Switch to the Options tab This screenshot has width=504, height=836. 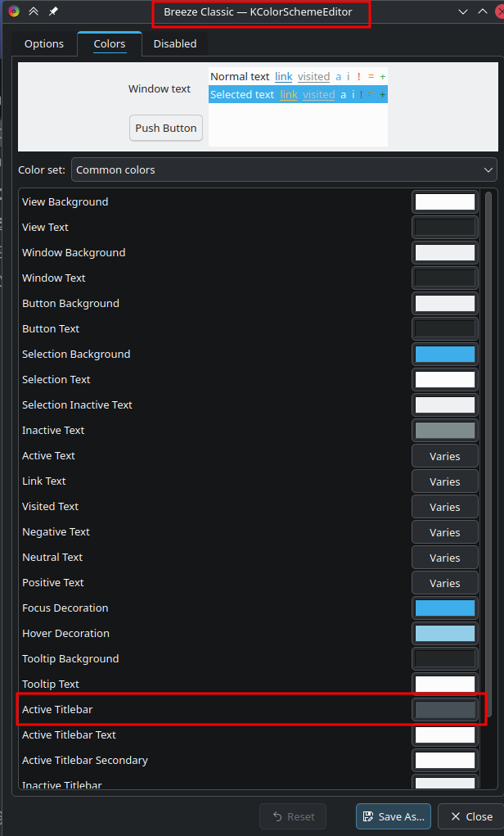pyautogui.click(x=44, y=43)
